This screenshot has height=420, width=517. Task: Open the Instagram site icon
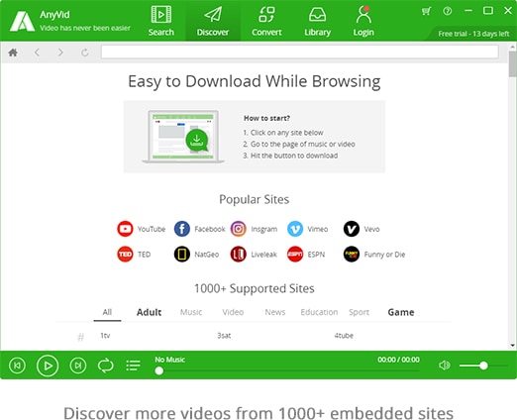pos(239,229)
